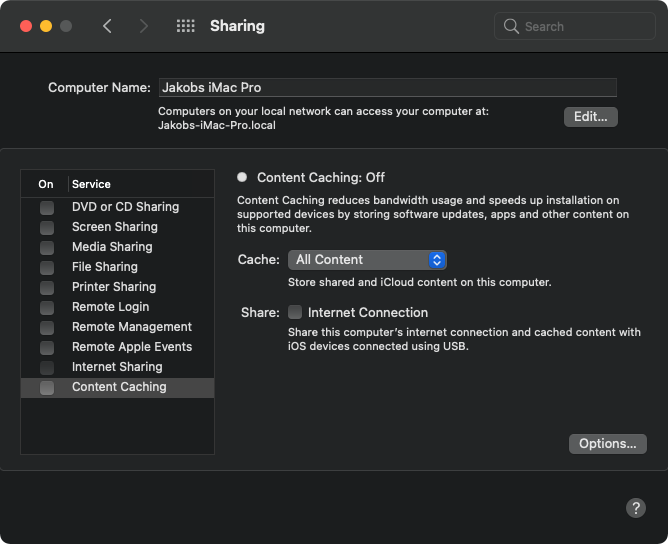Viewport: 668px width, 544px height.
Task: Click the magnifying glass search icon
Action: 512,26
